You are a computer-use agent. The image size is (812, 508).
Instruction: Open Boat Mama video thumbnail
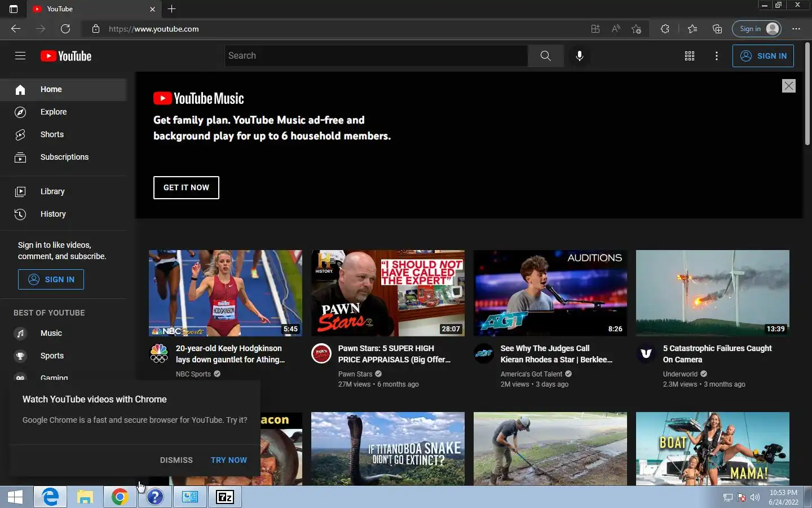tap(713, 449)
